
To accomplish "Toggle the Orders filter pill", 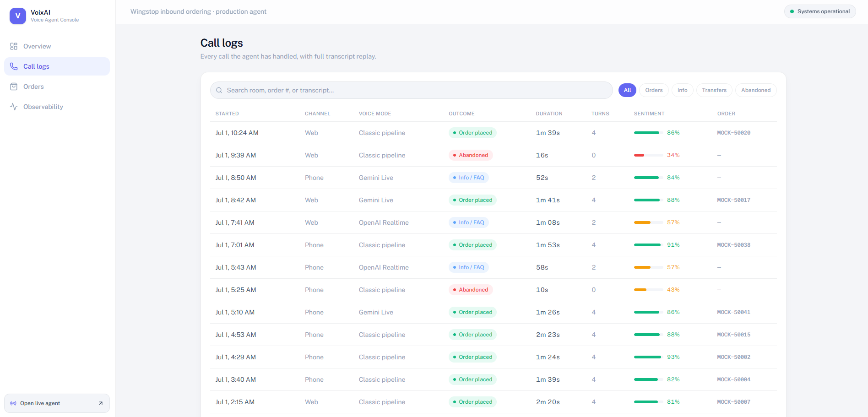I will click(654, 90).
